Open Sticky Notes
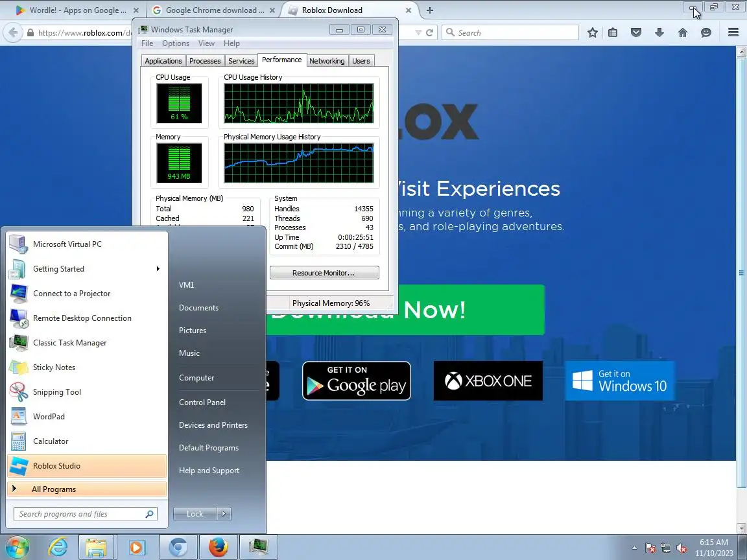Viewport: 747px width, 560px height. click(87, 367)
